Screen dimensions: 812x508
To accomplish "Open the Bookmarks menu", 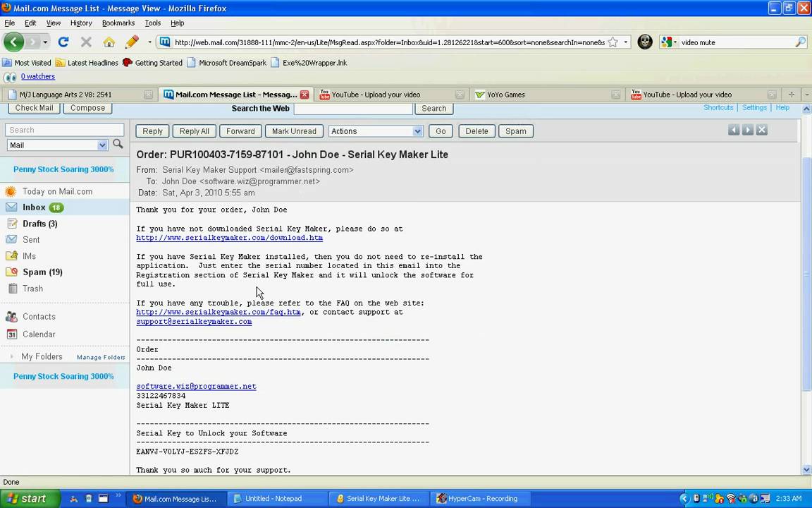I will (x=118, y=23).
